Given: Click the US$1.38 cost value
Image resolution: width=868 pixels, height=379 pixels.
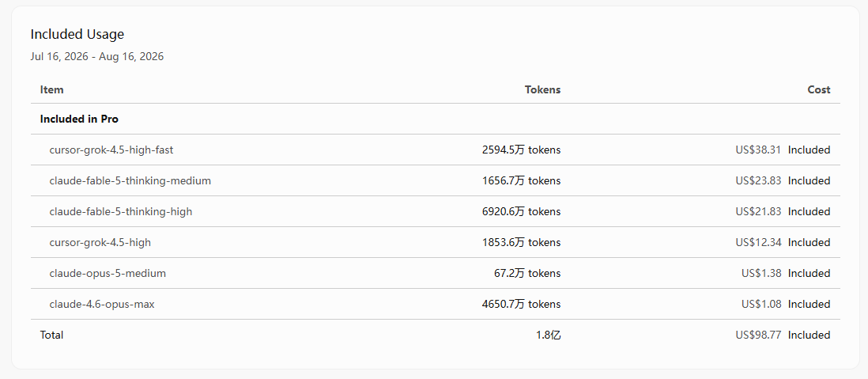Looking at the screenshot, I should (x=761, y=273).
